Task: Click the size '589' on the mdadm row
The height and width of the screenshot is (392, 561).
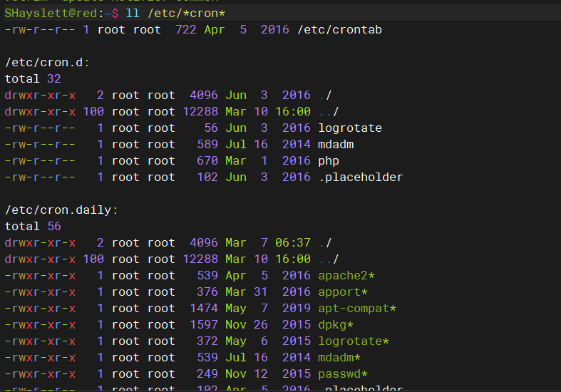Action: [x=207, y=145]
